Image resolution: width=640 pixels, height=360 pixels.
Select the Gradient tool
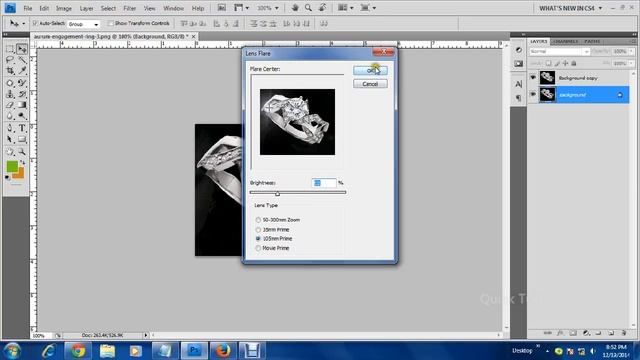pos(22,105)
